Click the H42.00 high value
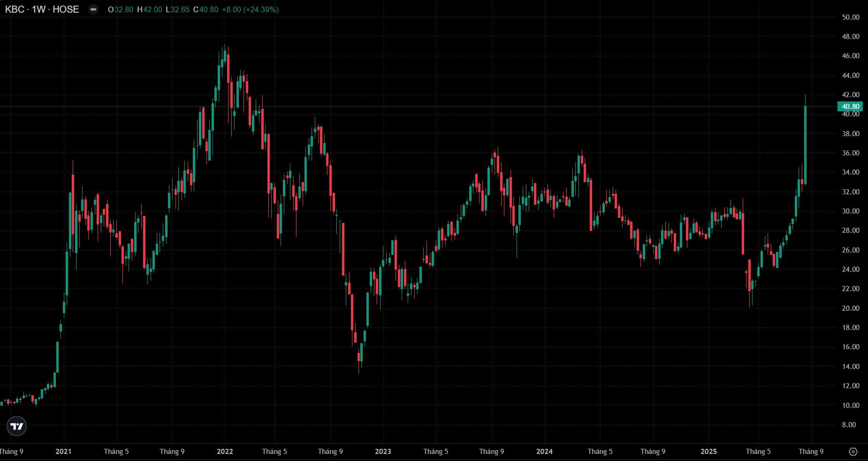 [150, 9]
